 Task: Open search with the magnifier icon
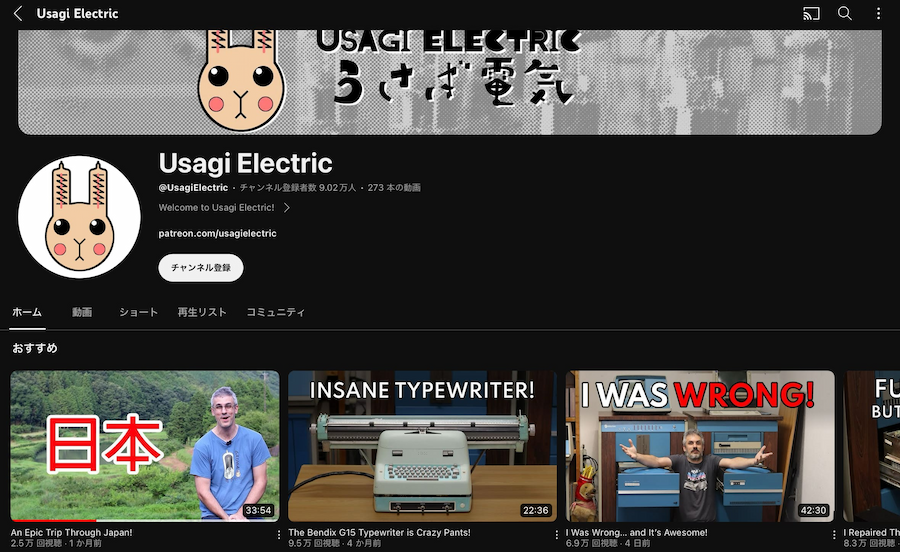[844, 13]
